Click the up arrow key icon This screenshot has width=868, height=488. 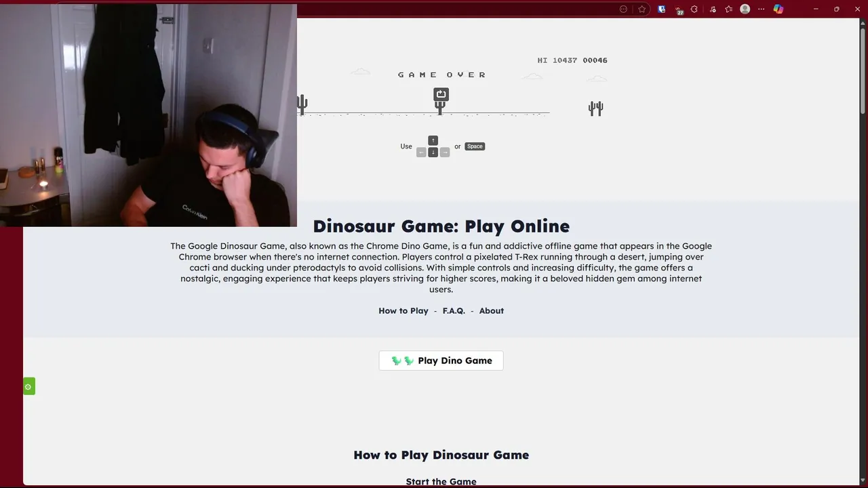click(x=433, y=141)
